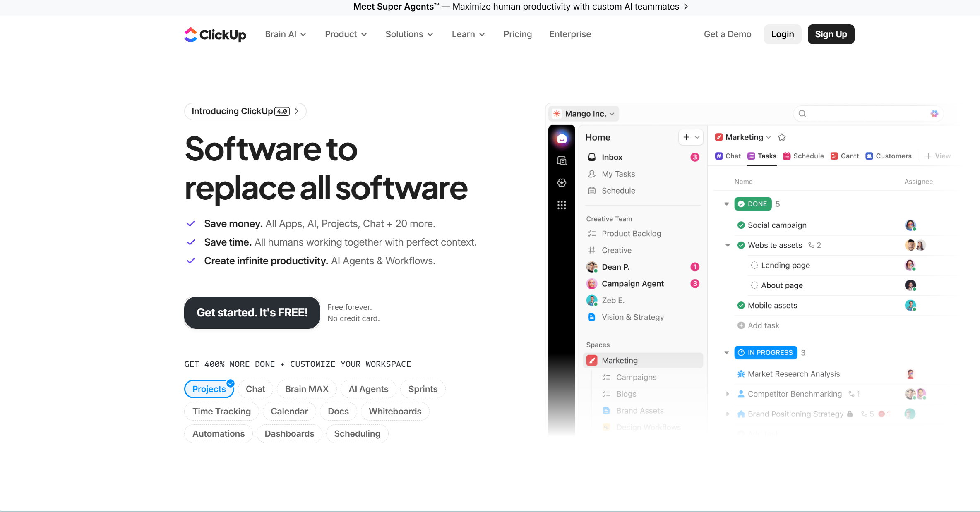The height and width of the screenshot is (512, 980).
Task: Select the Projects feature pill
Action: 209,389
